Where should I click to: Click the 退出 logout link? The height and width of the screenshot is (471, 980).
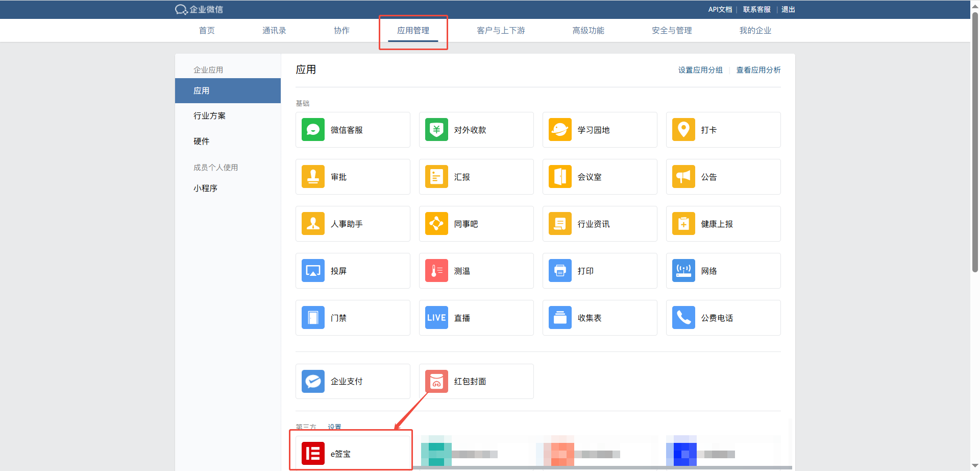788,9
